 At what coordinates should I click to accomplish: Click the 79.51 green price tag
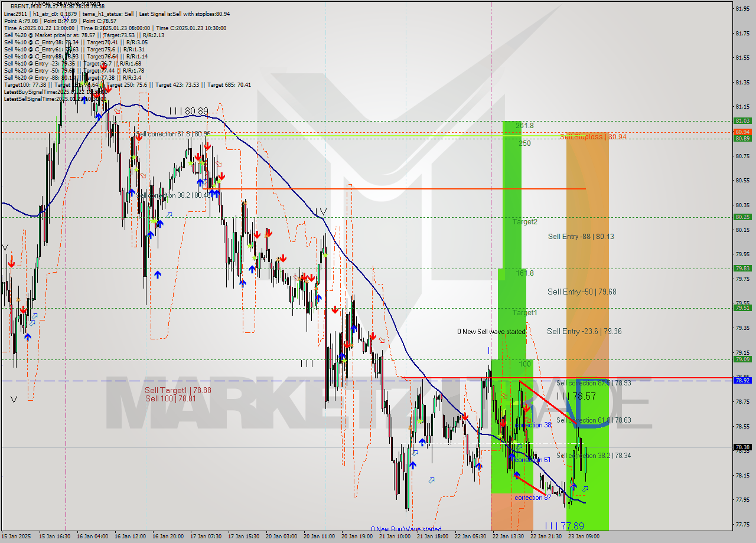(742, 308)
